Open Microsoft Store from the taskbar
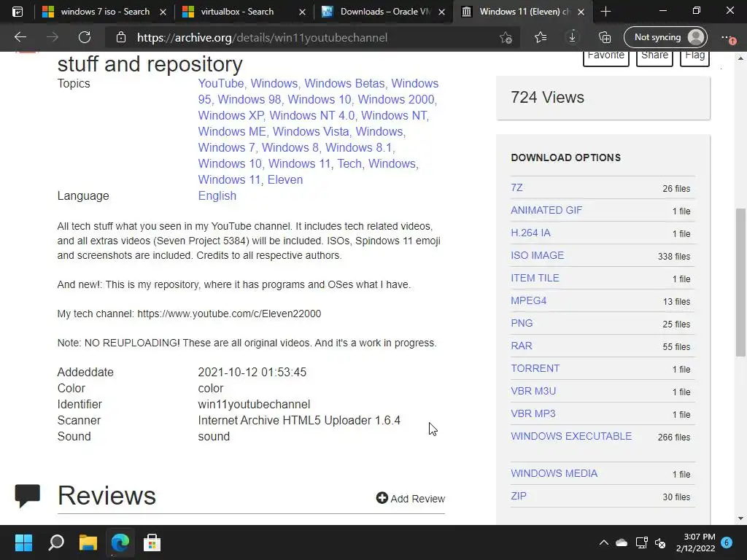Screen dimensions: 747x560 152,542
